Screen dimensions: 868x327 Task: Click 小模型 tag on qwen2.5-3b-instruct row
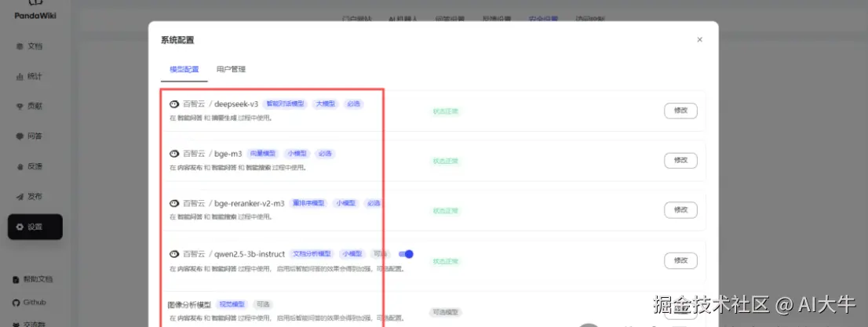tap(352, 254)
